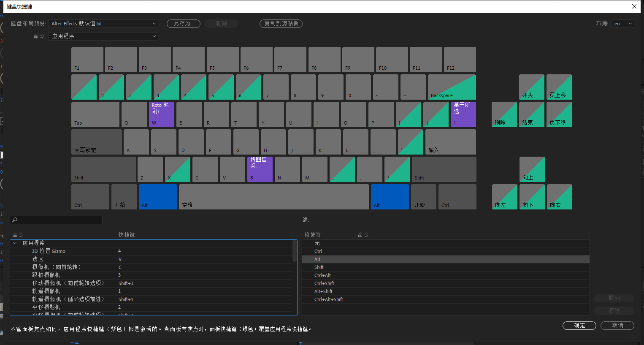Select the 轨道摄像机（循环选项前进）row
The width and height of the screenshot is (644, 345).
(x=151, y=299)
